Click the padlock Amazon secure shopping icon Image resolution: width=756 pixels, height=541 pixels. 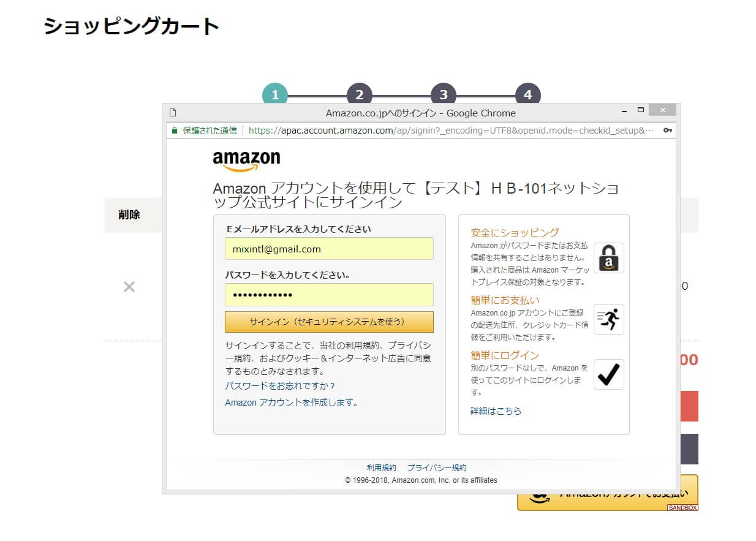pos(609,258)
